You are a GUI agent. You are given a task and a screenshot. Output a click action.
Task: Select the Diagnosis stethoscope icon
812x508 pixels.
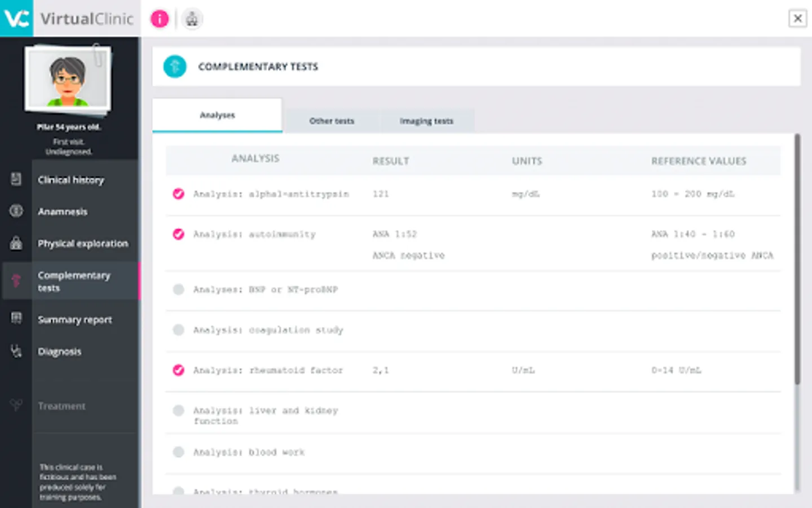pos(16,351)
